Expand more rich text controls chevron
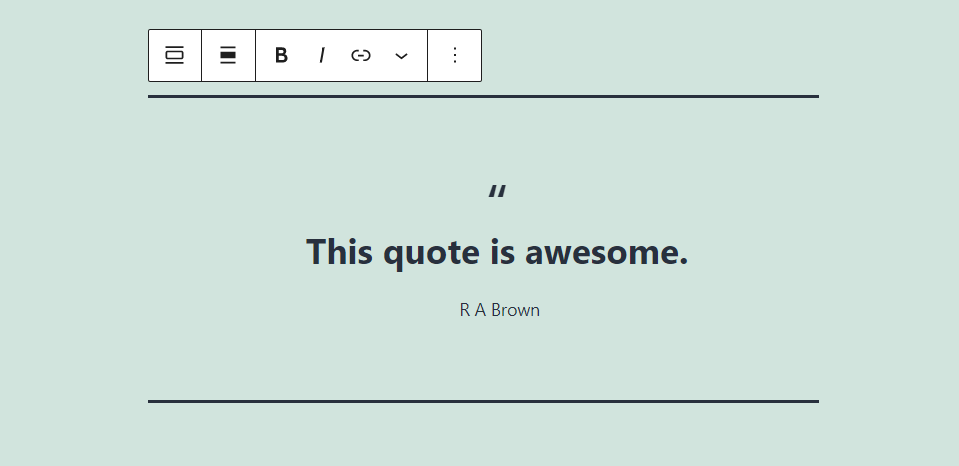 coord(401,55)
